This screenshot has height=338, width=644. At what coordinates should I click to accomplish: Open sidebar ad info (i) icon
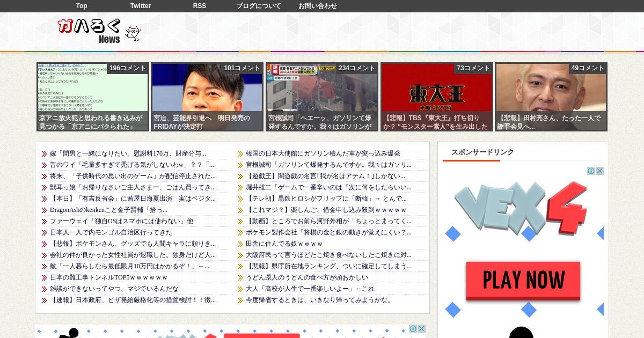pyautogui.click(x=591, y=171)
